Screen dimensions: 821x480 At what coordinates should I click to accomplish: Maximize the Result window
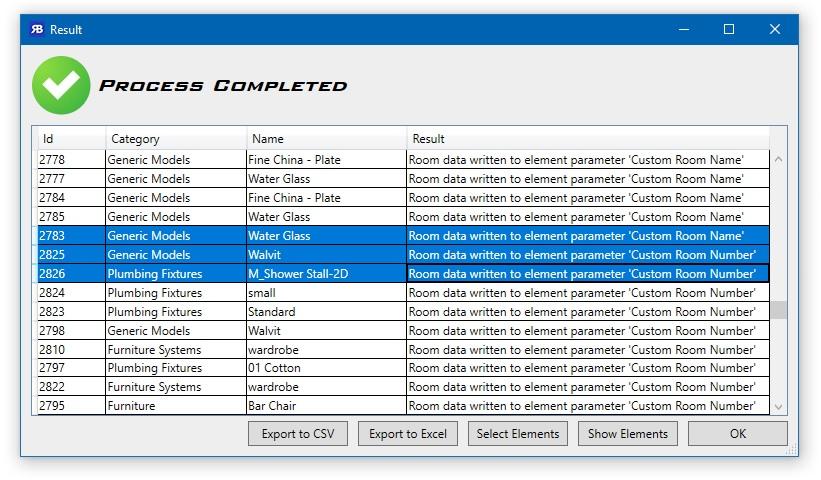(729, 29)
